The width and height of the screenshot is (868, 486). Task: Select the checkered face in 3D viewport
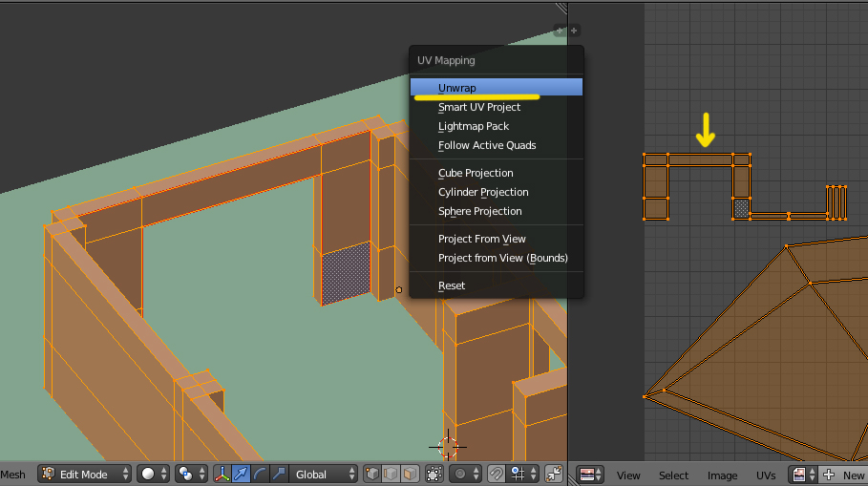[346, 272]
